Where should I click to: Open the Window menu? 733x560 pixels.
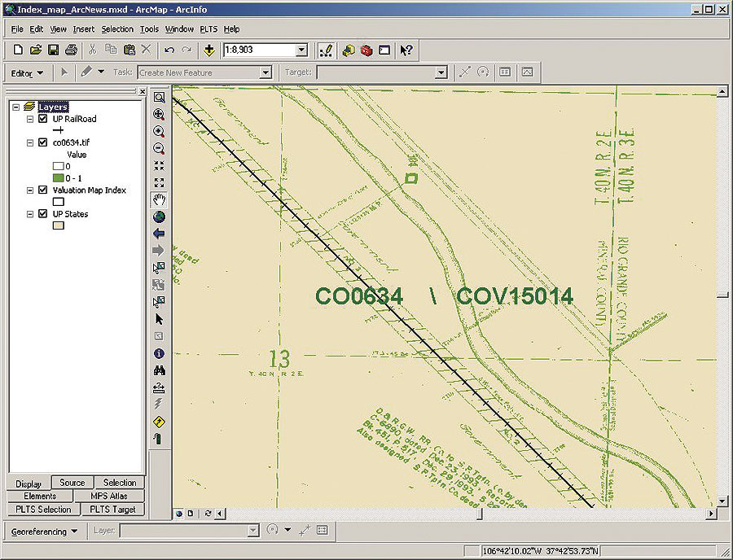[x=179, y=29]
